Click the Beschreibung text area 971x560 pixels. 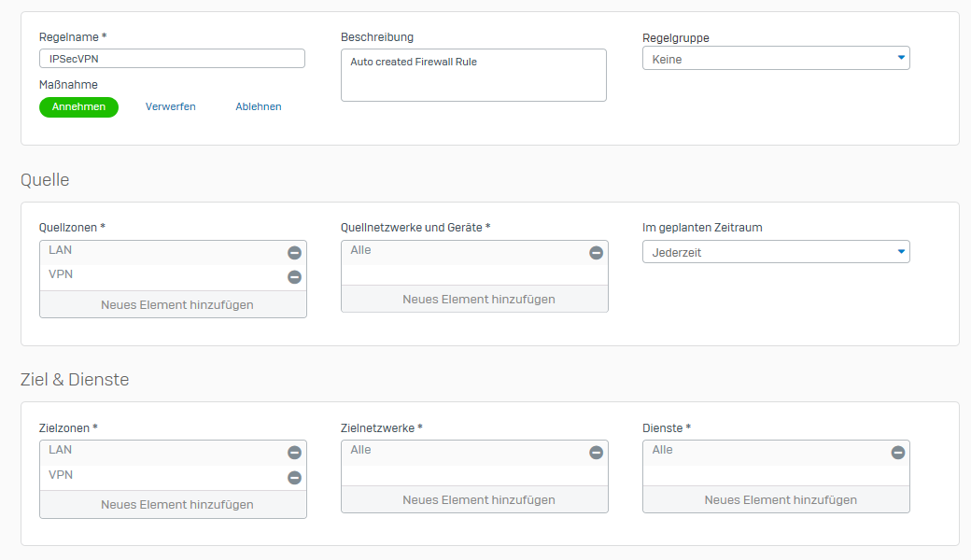pyautogui.click(x=473, y=76)
